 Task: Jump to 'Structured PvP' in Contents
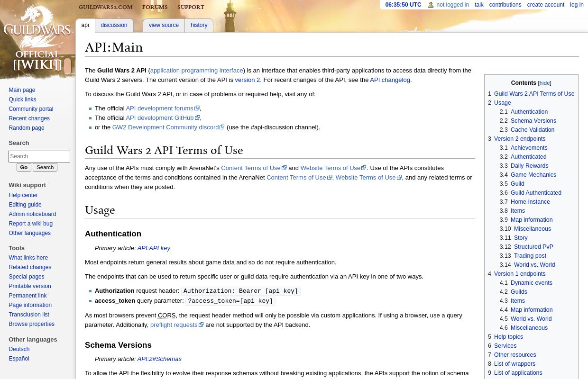(x=533, y=247)
